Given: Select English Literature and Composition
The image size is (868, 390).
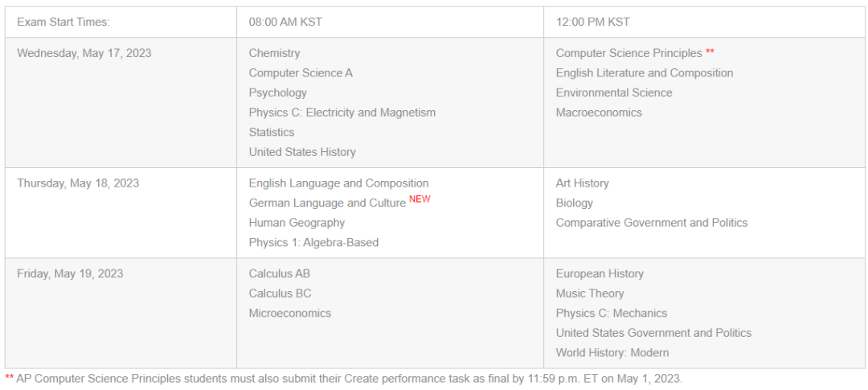Looking at the screenshot, I should pyautogui.click(x=645, y=73).
